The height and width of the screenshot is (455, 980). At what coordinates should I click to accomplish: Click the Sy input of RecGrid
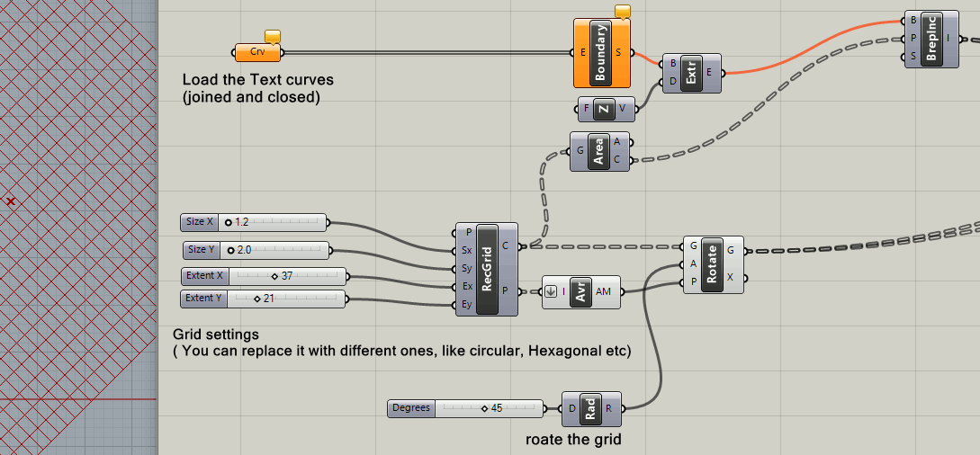(x=467, y=269)
